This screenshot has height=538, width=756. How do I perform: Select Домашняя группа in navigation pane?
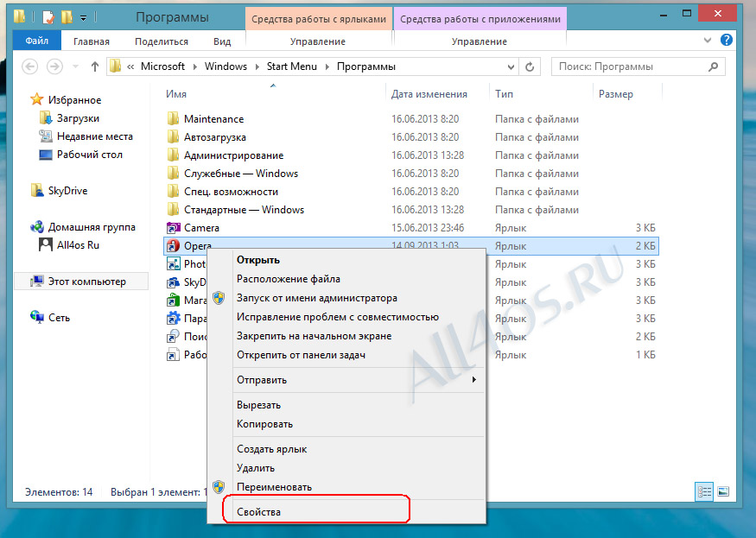(92, 226)
